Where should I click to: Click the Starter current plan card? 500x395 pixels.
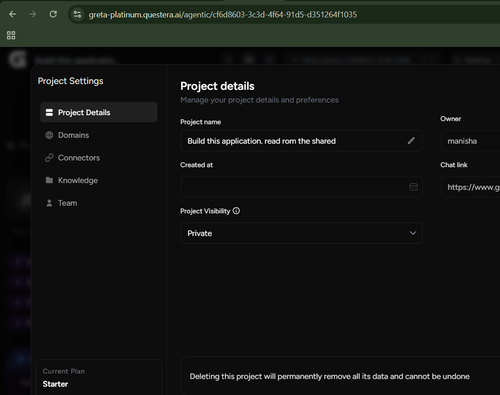point(99,377)
